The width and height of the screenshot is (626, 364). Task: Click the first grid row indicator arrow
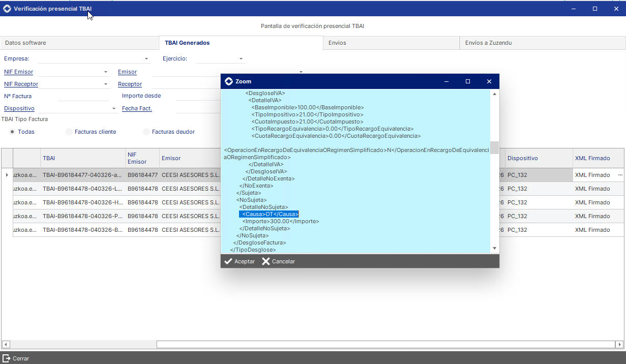(7, 175)
